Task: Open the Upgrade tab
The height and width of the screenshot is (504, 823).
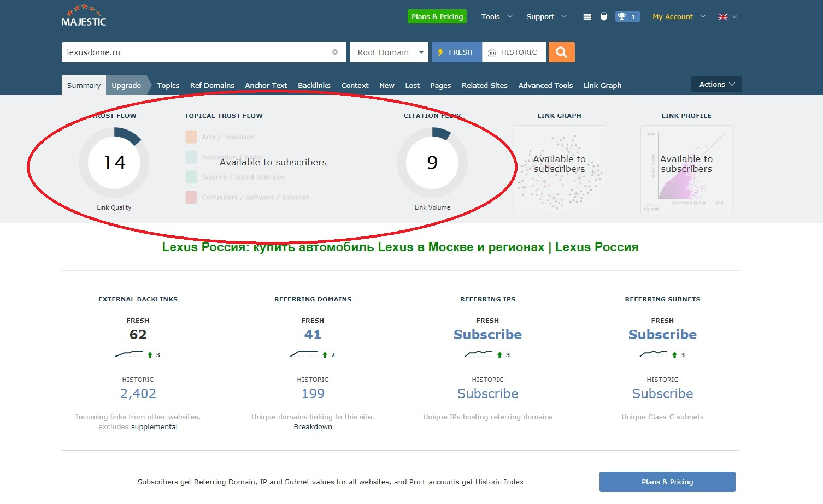Action: (126, 85)
